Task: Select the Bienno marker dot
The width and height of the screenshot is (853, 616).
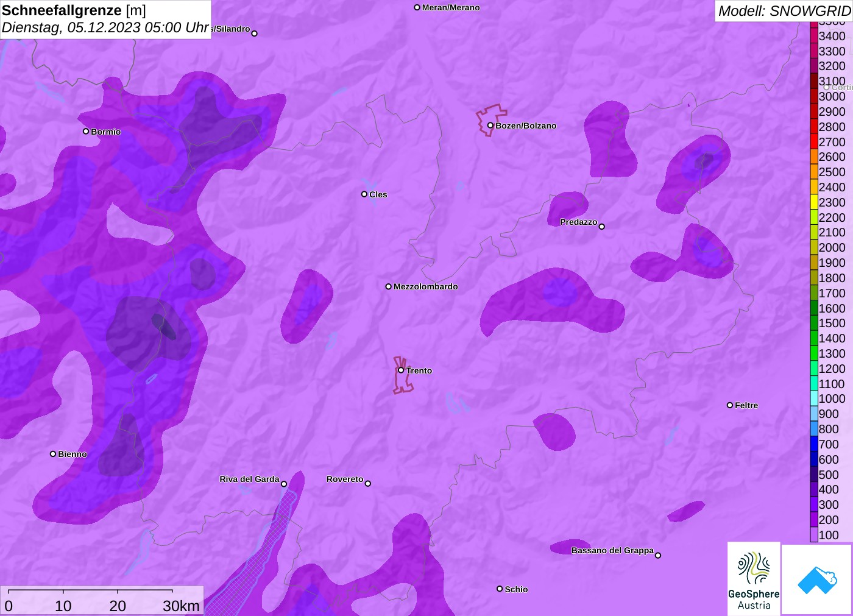Action: pyautogui.click(x=53, y=454)
